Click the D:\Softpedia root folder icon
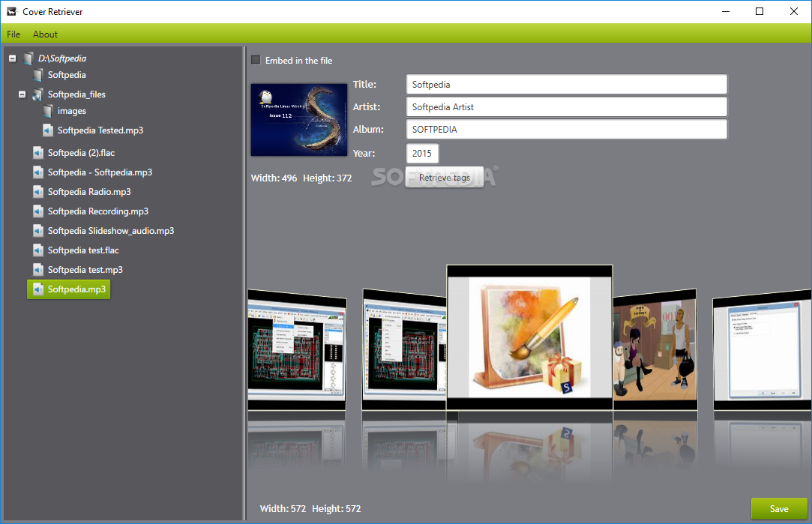Screen dimensions: 812x524 pyautogui.click(x=28, y=58)
